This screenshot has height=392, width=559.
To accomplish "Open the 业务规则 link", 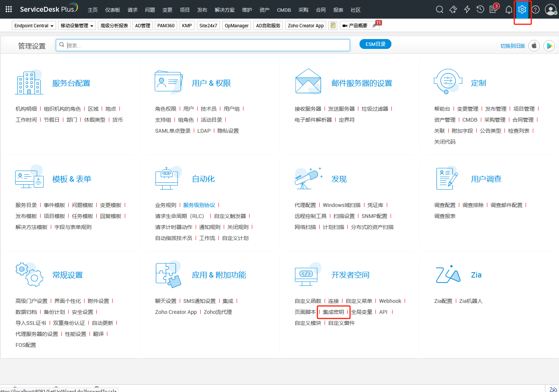I will pos(166,205).
